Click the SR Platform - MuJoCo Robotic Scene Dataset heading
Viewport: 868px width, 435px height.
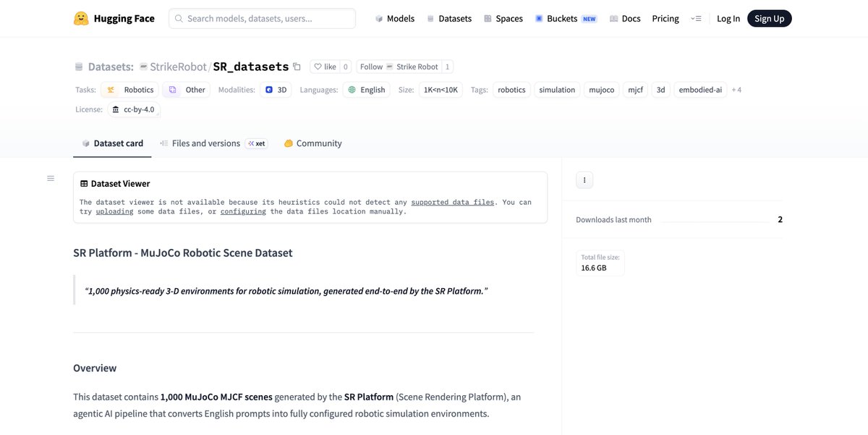point(183,253)
